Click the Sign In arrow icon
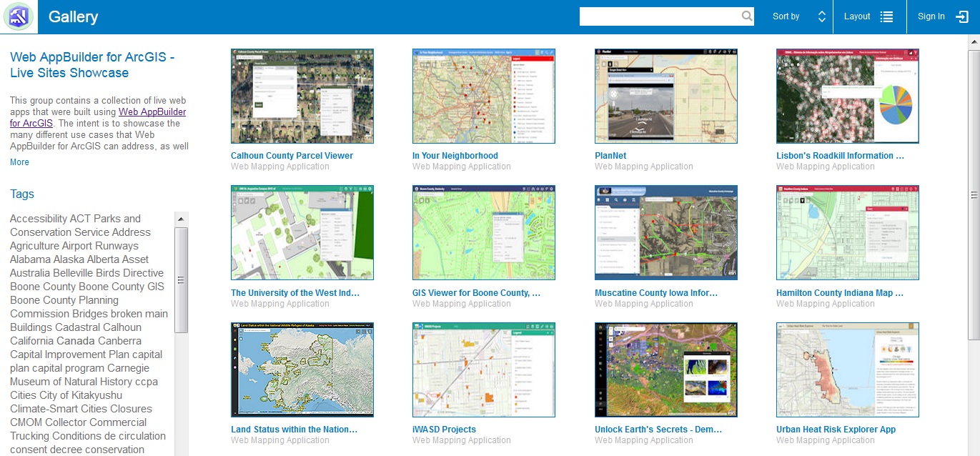The image size is (980, 456). point(962,16)
